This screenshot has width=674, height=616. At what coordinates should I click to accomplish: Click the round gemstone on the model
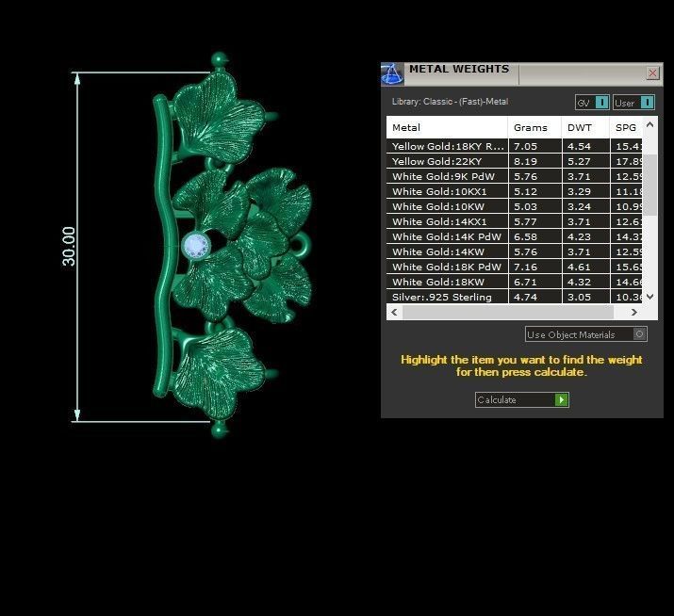coord(196,246)
